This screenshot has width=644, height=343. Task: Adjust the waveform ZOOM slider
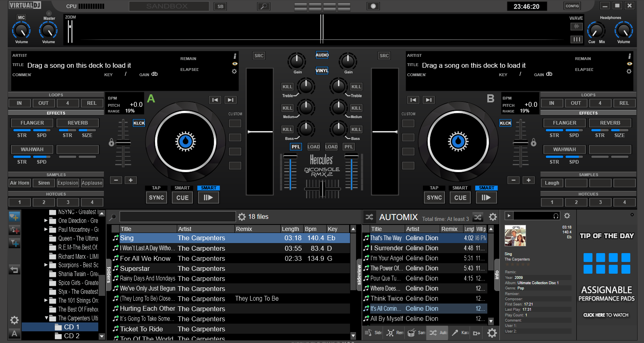point(70,31)
